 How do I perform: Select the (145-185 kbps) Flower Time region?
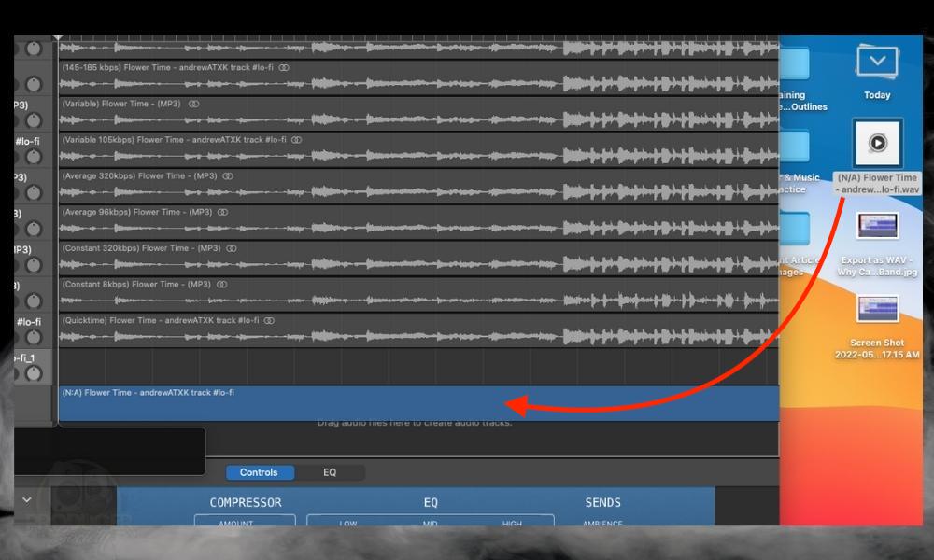pyautogui.click(x=418, y=78)
